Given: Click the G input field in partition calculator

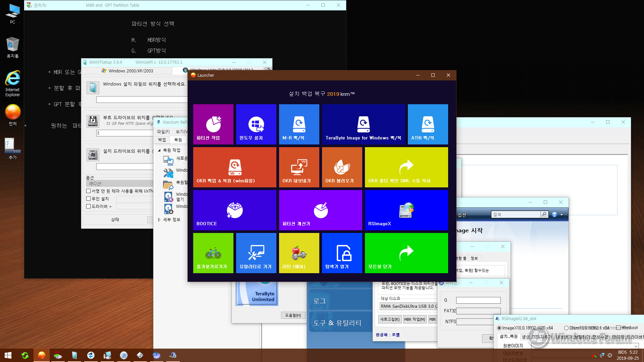Looking at the screenshot, I should [478, 300].
